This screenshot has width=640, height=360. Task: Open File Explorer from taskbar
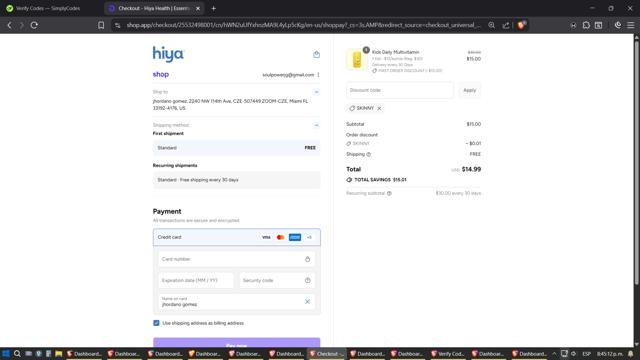[58, 354]
